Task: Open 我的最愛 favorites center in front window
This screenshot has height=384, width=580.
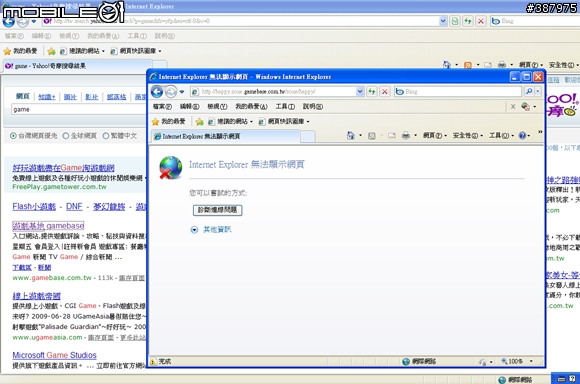Action: (x=168, y=121)
